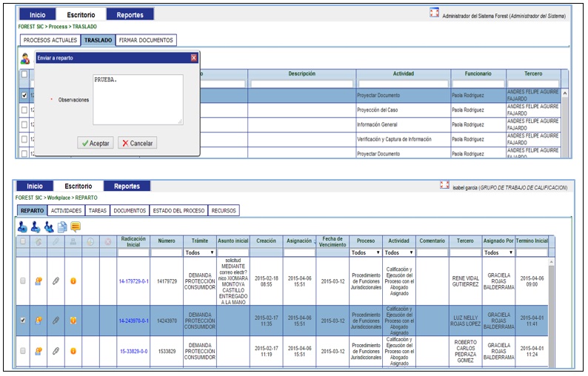
Task: Uncheck the selected highlighted TRASLADO row checkbox
Action: (x=24, y=95)
